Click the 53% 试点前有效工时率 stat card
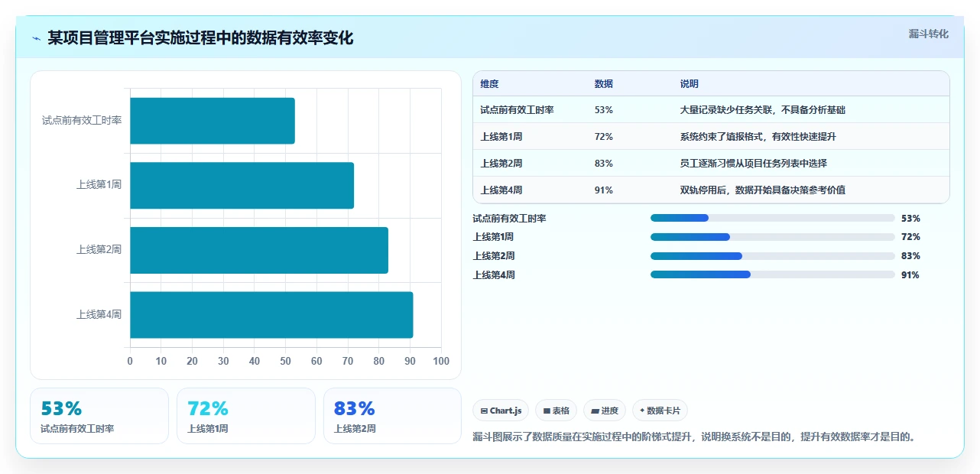The height and width of the screenshot is (474, 980). (99, 416)
